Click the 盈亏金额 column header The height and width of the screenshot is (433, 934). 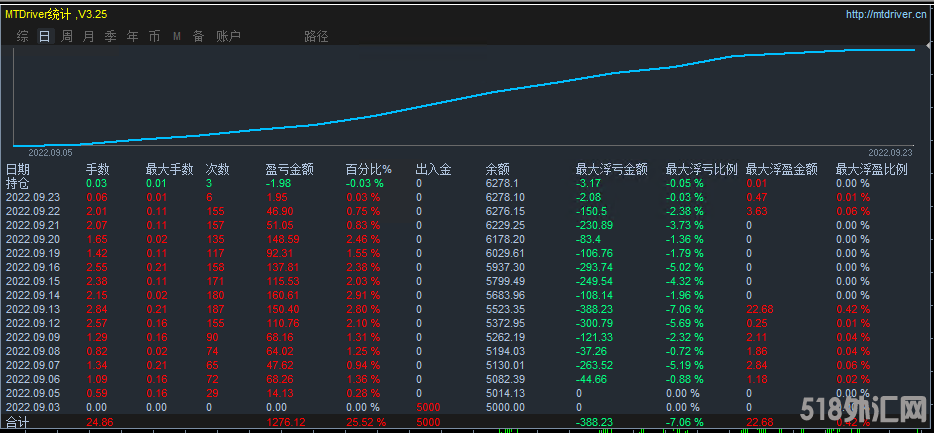(x=290, y=170)
